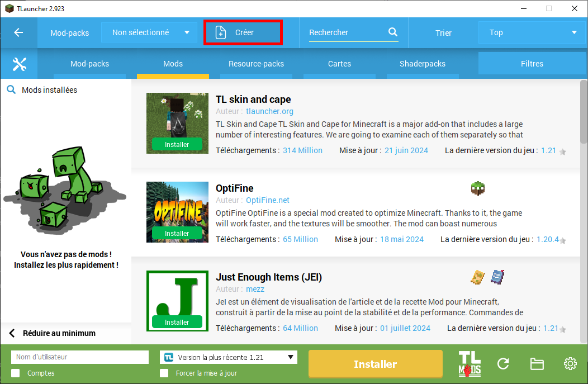Open the game folder icon
Viewport: 588px width, 384px height.
(x=537, y=364)
